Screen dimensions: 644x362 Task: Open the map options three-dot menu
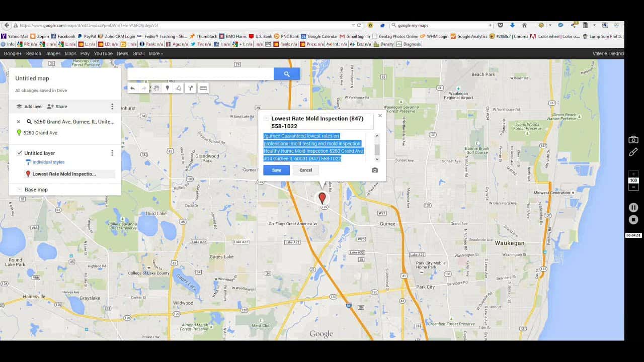pos(112,107)
